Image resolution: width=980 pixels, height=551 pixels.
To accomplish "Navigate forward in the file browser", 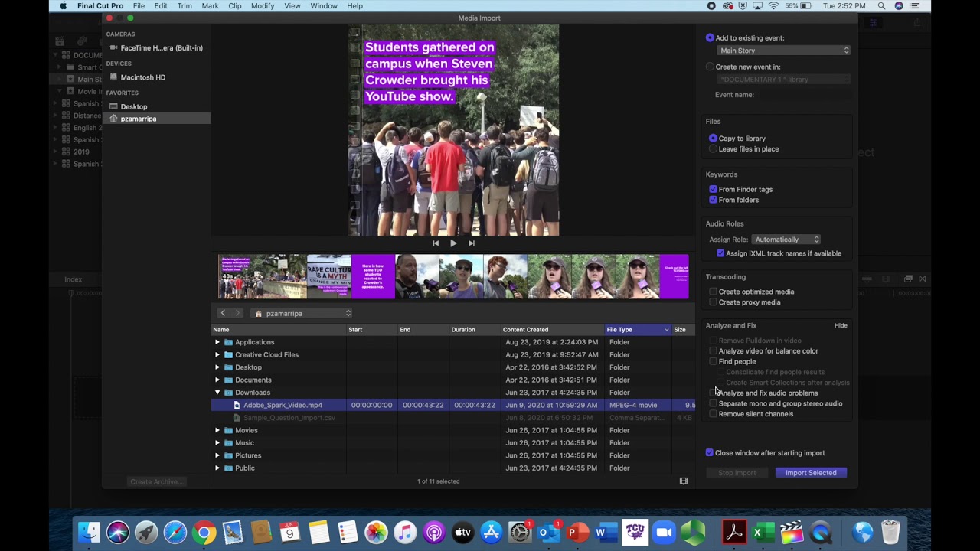I will [237, 313].
